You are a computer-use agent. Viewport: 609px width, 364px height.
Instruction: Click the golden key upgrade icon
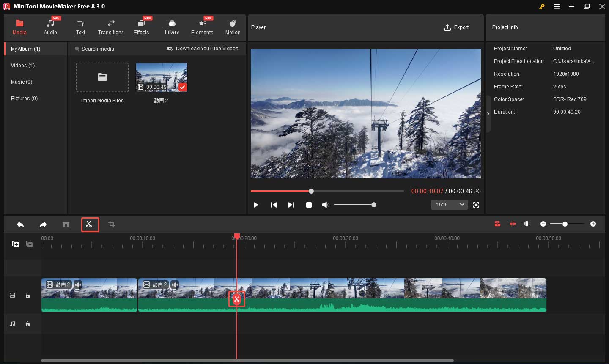[542, 6]
